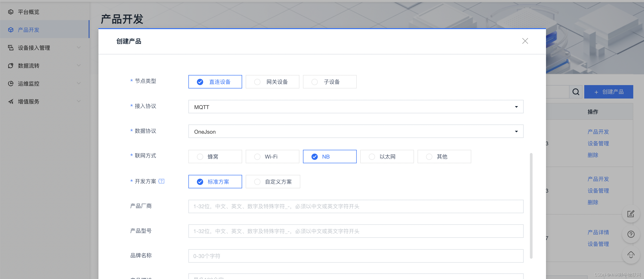Click the first 删除 link
The width and height of the screenshot is (644, 279).
click(x=593, y=155)
